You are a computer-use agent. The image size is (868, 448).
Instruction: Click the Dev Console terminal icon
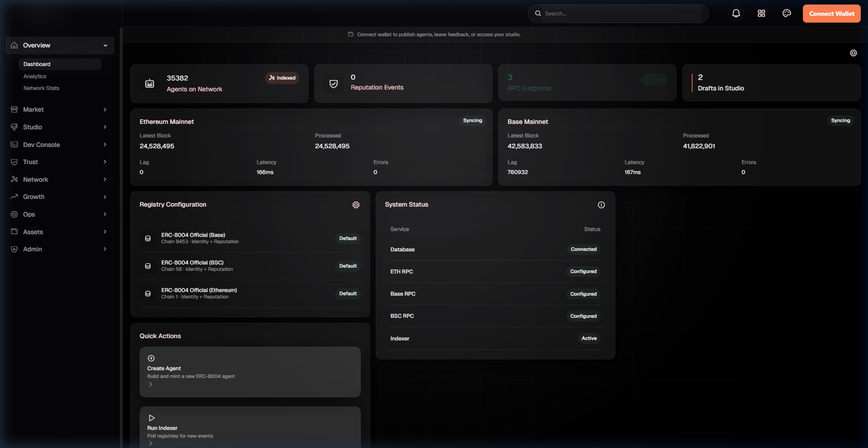coord(14,145)
